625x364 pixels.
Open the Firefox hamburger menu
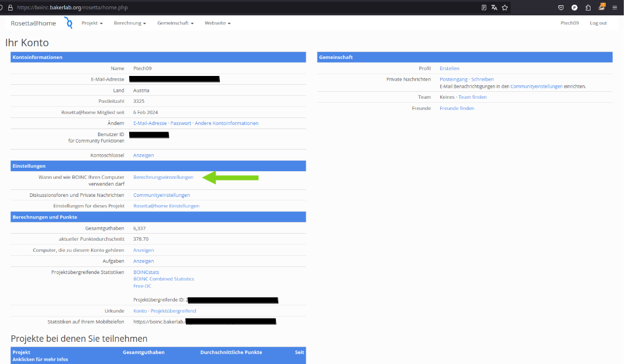pyautogui.click(x=614, y=8)
